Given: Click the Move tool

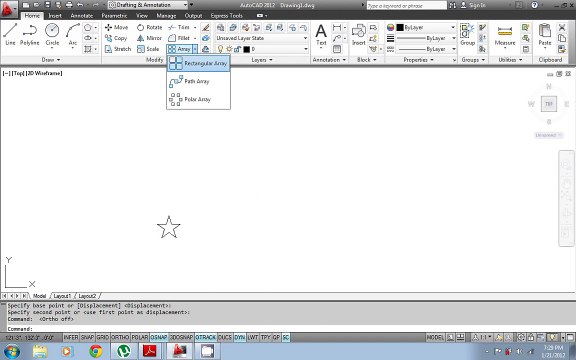Looking at the screenshot, I should click(x=116, y=27).
